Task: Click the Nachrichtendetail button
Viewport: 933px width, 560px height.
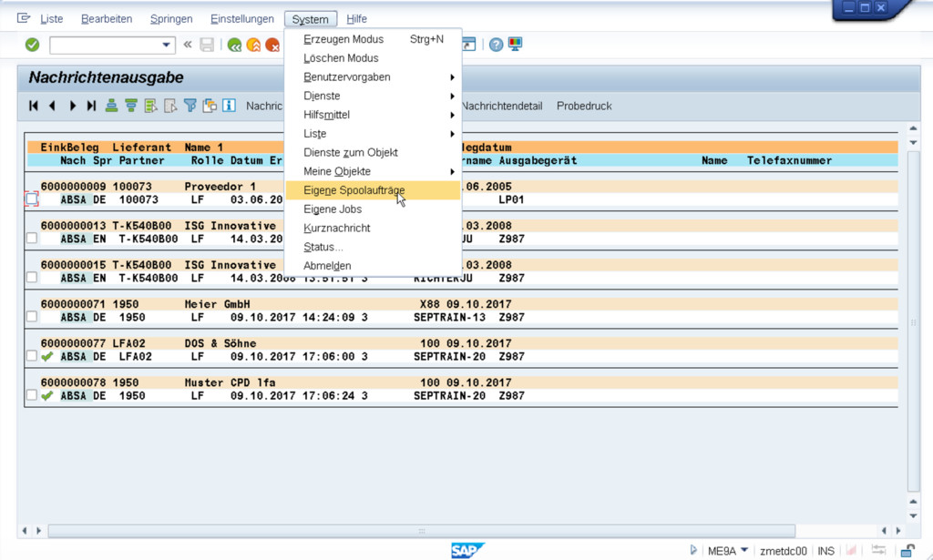Action: [502, 106]
